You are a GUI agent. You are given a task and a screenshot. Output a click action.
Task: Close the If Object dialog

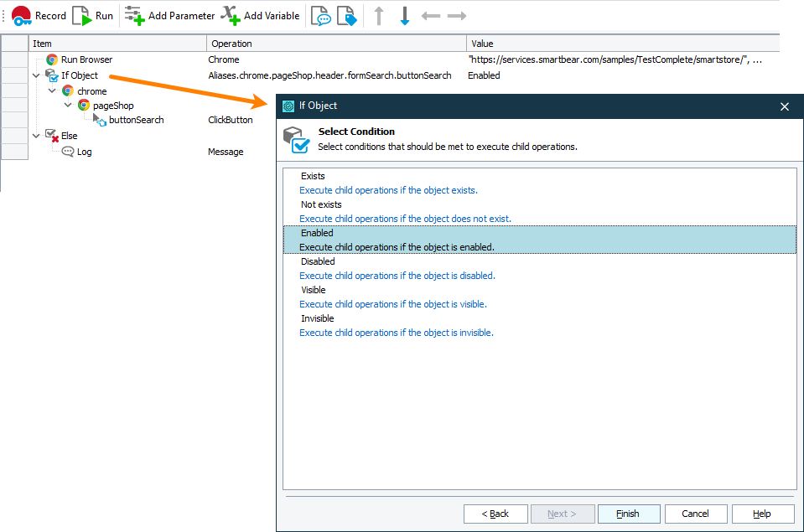click(x=785, y=106)
